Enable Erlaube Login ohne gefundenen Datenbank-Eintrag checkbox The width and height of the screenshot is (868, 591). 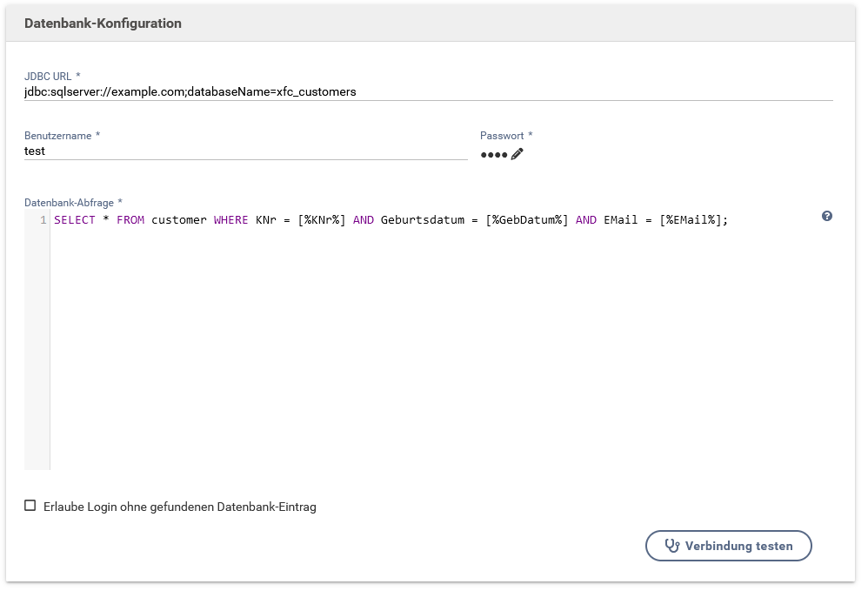[x=30, y=506]
